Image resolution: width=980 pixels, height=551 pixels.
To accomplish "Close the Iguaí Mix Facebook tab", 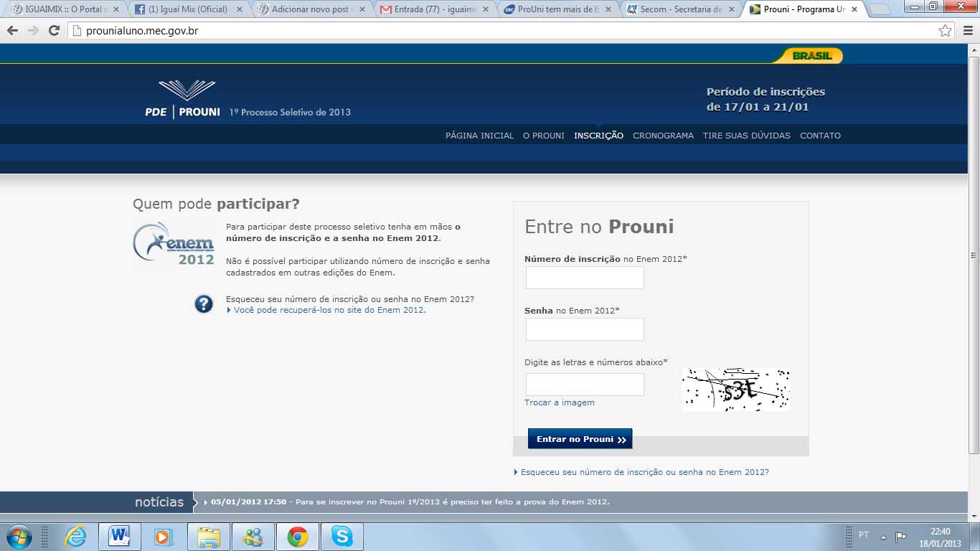I will point(240,10).
